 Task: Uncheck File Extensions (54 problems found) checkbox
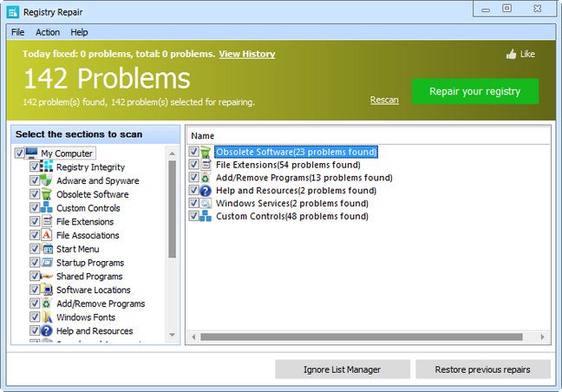click(x=193, y=165)
